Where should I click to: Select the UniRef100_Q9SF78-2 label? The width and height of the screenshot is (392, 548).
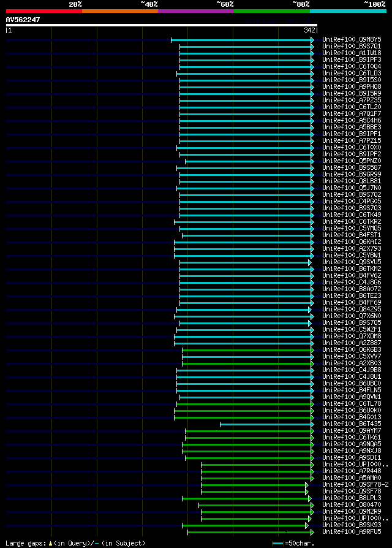tap(355, 485)
